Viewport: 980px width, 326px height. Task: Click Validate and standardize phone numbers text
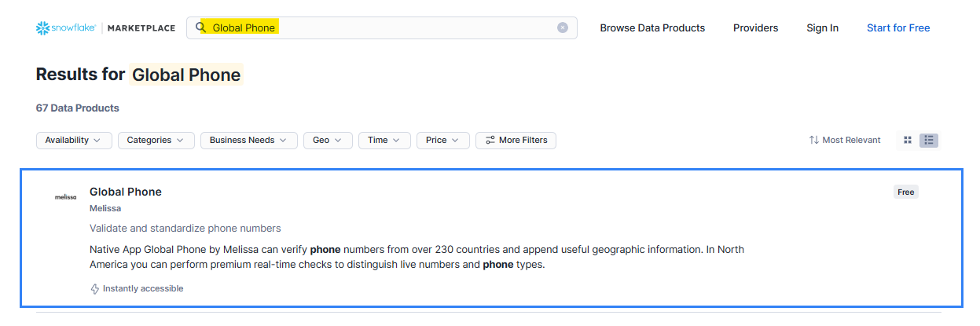(x=185, y=229)
